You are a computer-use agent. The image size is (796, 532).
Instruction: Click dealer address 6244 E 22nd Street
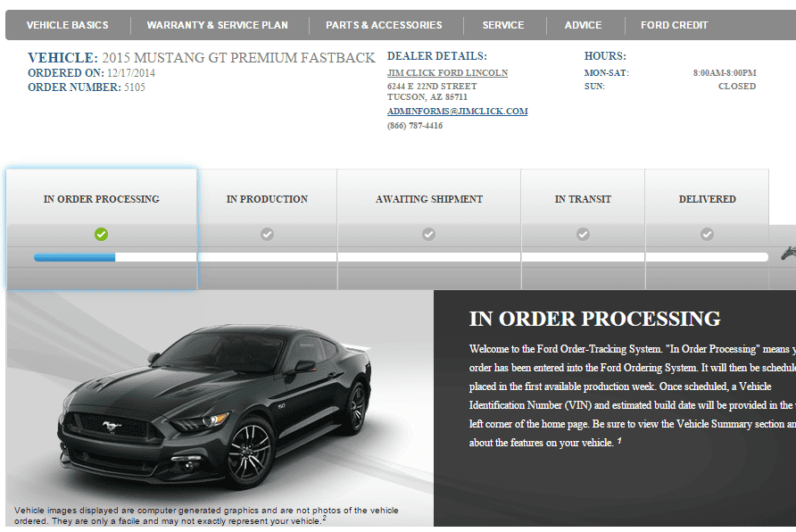pyautogui.click(x=432, y=87)
